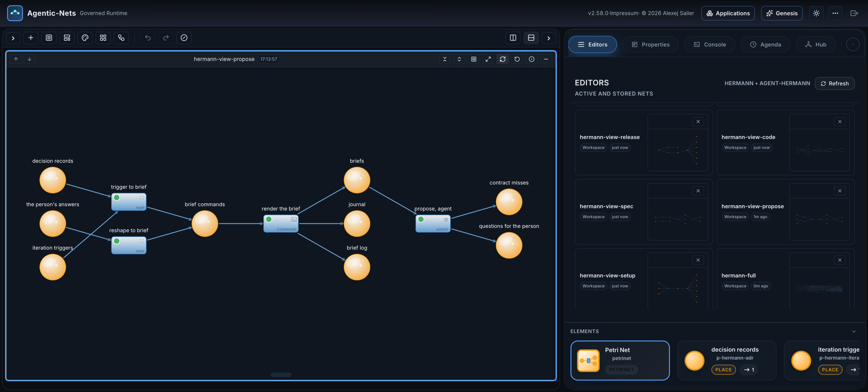Click the Impressum link in the header
Screen dimensions: 868x392
624,13
